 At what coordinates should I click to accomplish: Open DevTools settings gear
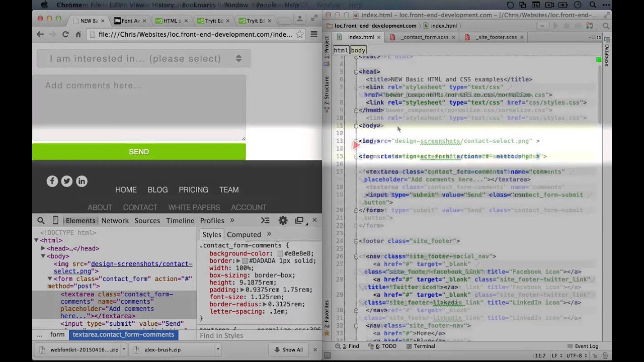click(283, 220)
